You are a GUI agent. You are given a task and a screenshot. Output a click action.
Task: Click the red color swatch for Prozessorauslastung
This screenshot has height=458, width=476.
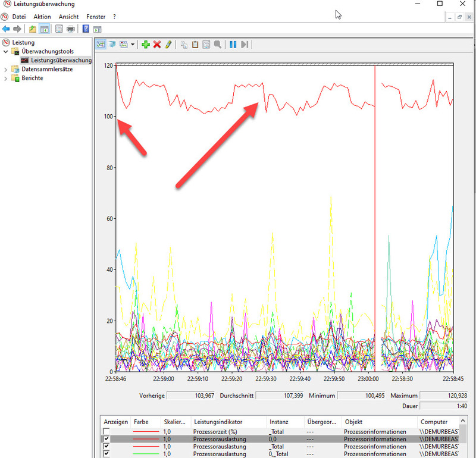tap(145, 440)
